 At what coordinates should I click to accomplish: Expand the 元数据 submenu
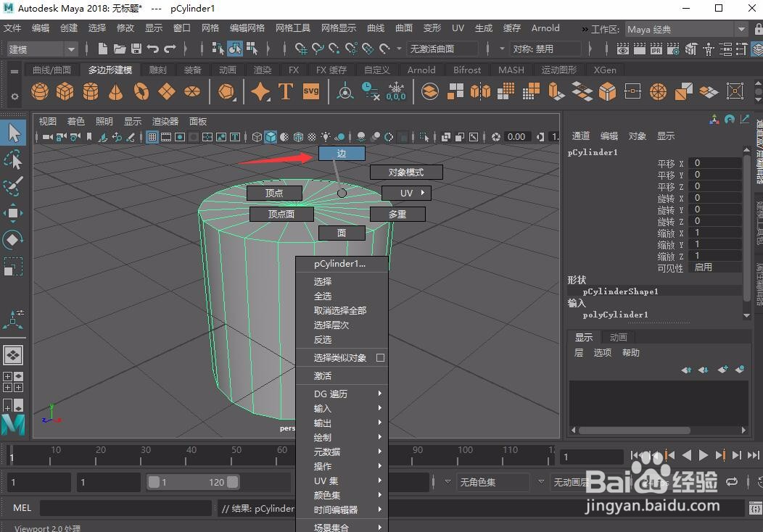coord(342,452)
